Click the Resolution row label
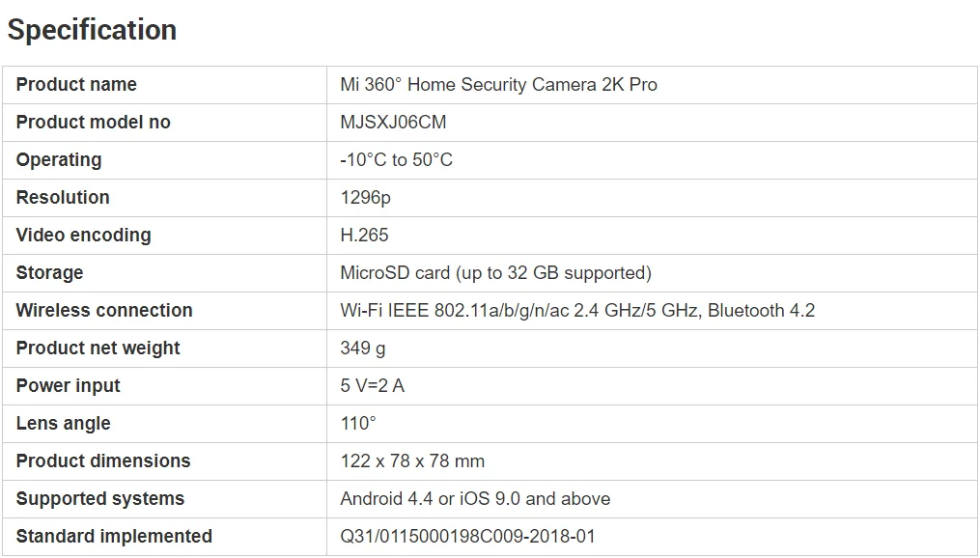The height and width of the screenshot is (558, 980). point(63,198)
